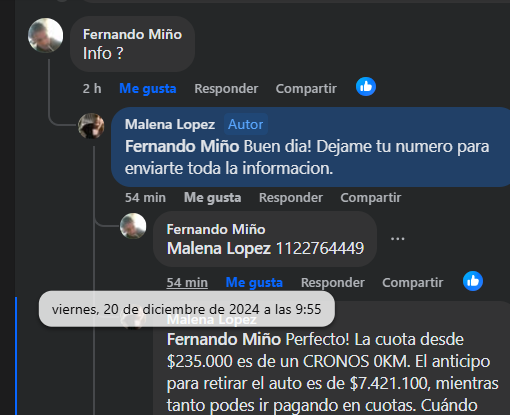Open the Malena Lopez author name link

(170, 124)
